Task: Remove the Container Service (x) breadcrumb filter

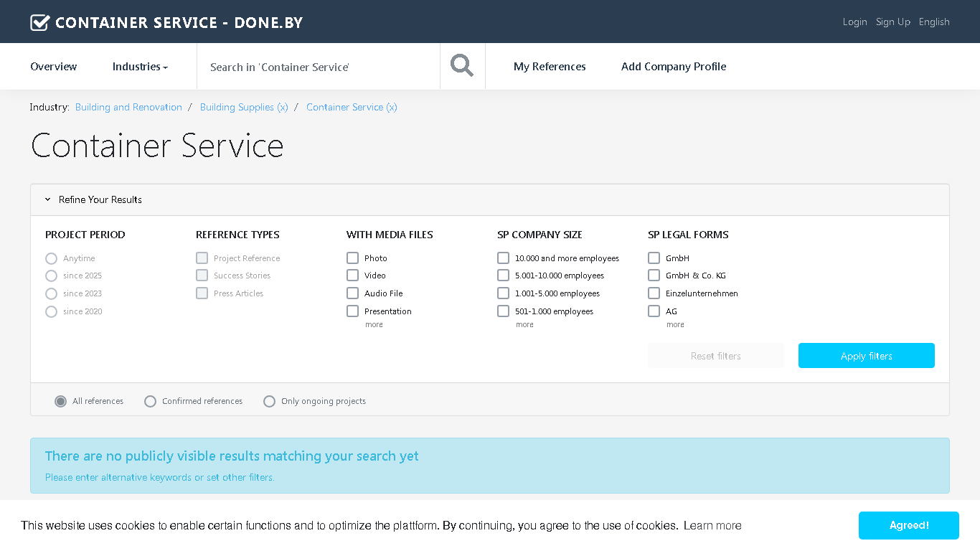Action: 352,107
